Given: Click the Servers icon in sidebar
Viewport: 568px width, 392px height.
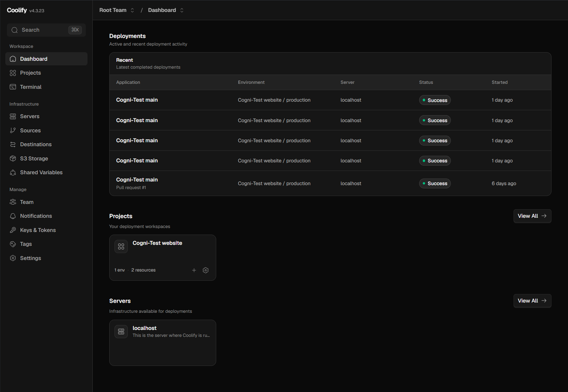Looking at the screenshot, I should (13, 117).
